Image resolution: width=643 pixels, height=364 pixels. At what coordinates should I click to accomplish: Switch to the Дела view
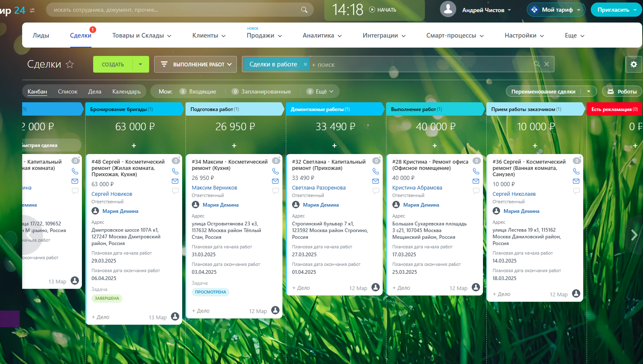pos(95,91)
